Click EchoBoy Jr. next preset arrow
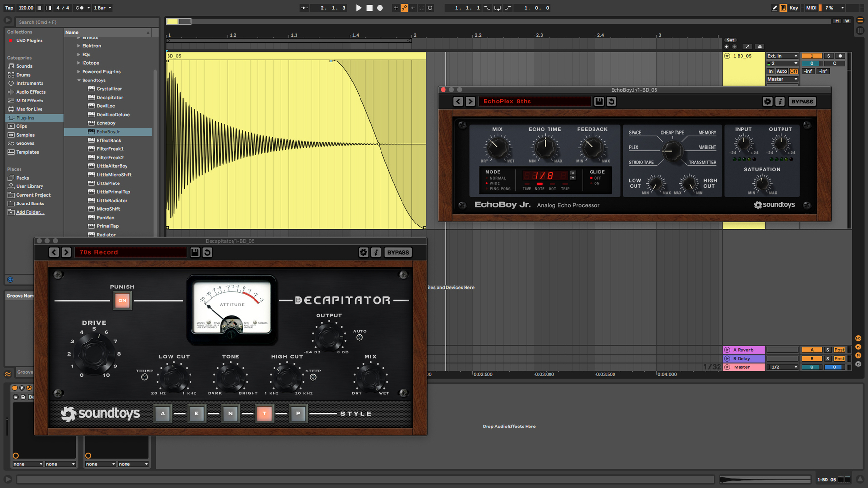Image resolution: width=868 pixels, height=488 pixels. point(470,102)
